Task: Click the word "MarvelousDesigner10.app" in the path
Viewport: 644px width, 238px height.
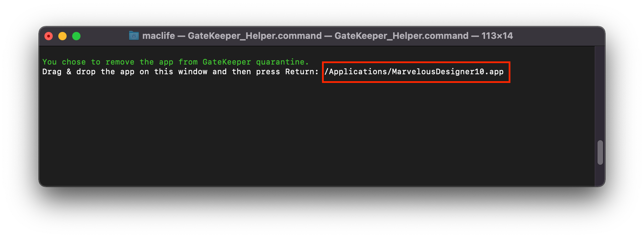Action: (x=448, y=72)
